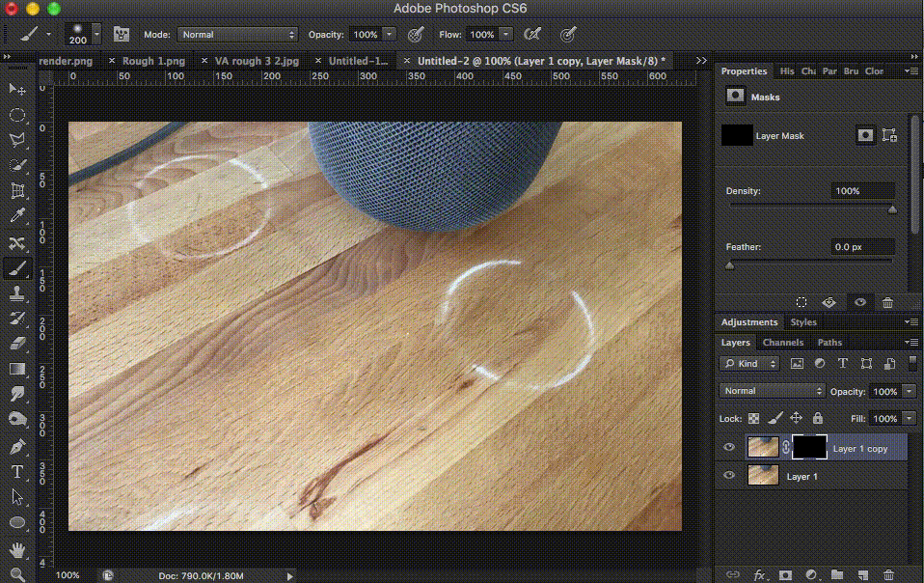The width and height of the screenshot is (924, 583).
Task: Delete mask trash icon in Properties
Action: point(887,302)
